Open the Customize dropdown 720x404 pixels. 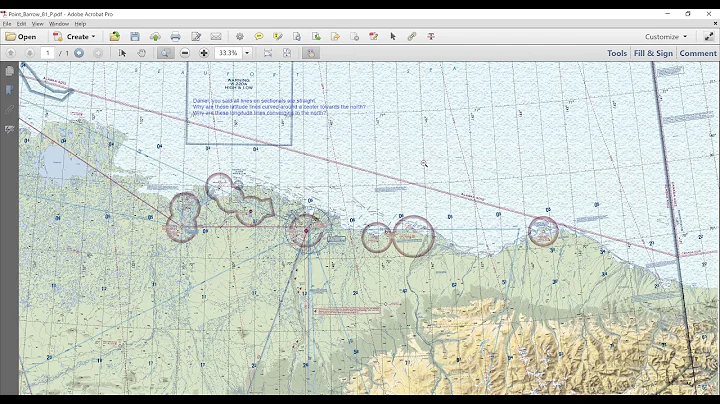point(666,37)
